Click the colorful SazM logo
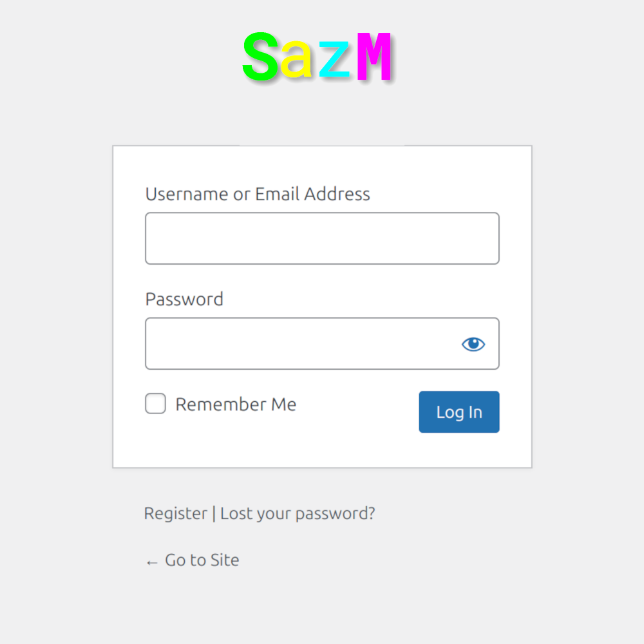 pyautogui.click(x=317, y=57)
